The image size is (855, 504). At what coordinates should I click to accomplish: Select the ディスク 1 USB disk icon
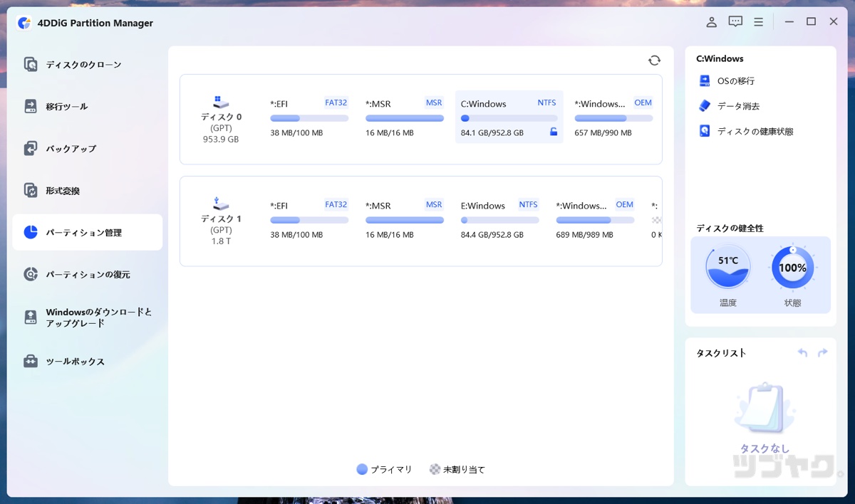point(221,204)
